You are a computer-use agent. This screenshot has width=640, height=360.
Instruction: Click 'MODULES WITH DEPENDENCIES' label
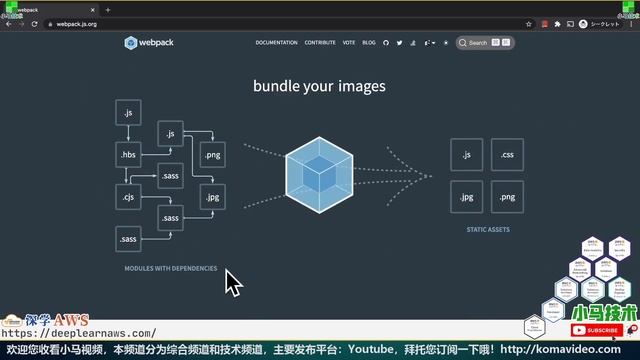coord(171,268)
